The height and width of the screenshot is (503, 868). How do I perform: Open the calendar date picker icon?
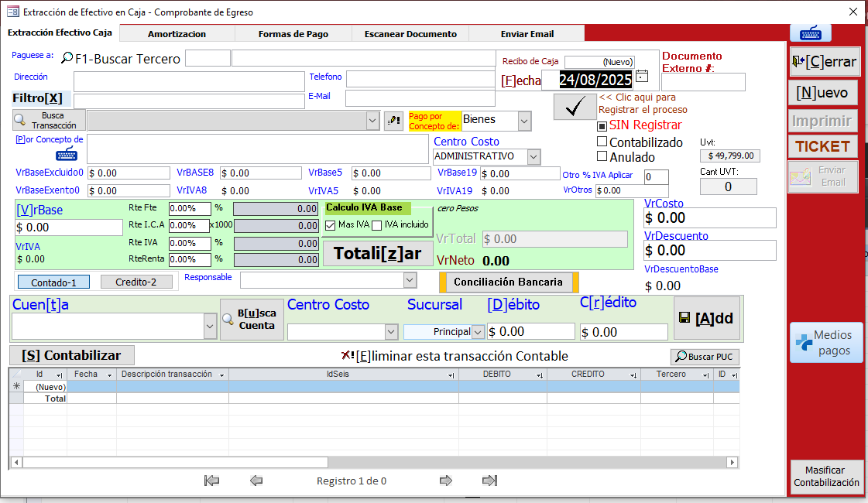point(641,77)
